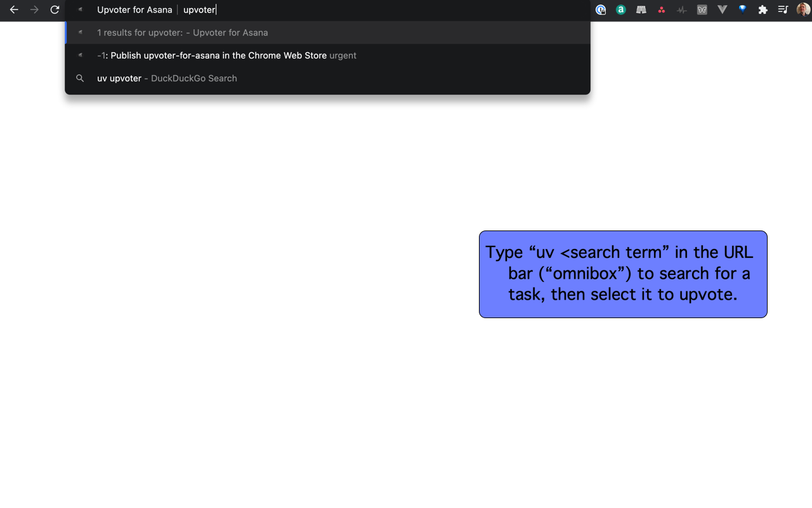Screen dimensions: 812x508
Task: Click the boxer shorts extension icon
Action: pyautogui.click(x=641, y=10)
